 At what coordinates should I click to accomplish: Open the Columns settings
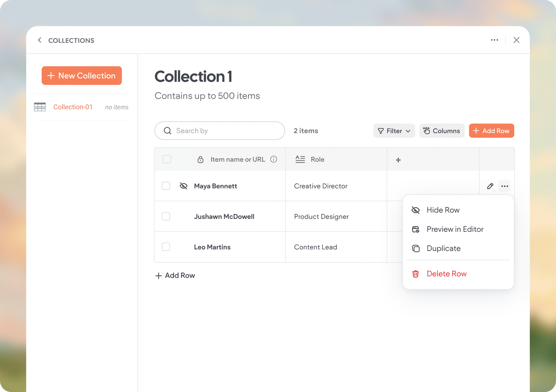(442, 131)
